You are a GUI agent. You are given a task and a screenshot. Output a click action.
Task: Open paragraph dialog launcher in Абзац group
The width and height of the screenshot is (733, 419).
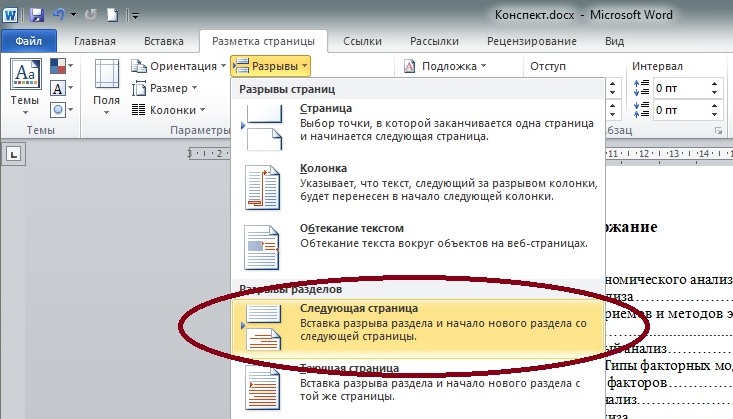[718, 131]
